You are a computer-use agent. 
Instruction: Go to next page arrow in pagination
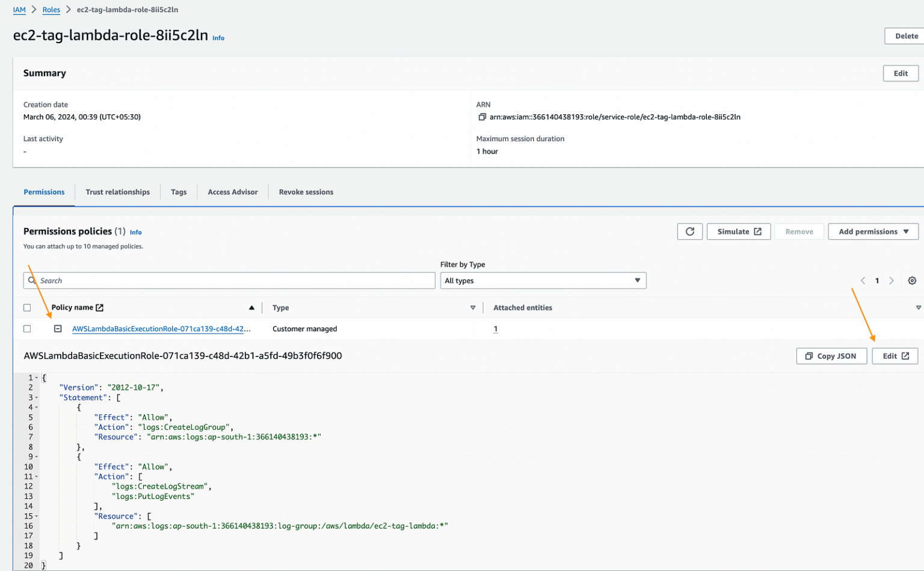[892, 281]
